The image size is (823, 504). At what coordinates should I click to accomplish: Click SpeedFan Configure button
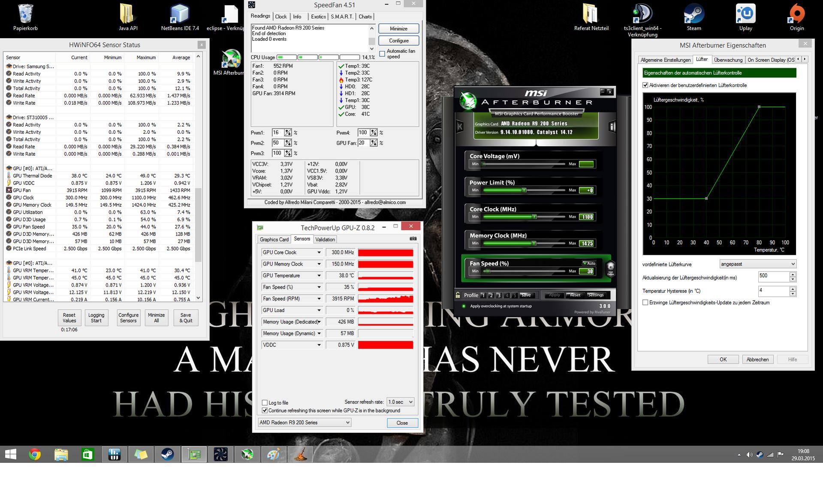(x=398, y=41)
